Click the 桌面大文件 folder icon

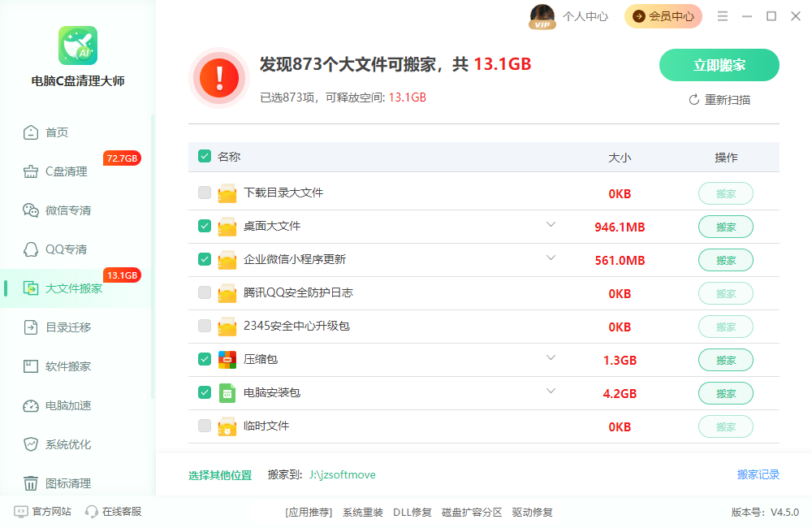coord(227,227)
